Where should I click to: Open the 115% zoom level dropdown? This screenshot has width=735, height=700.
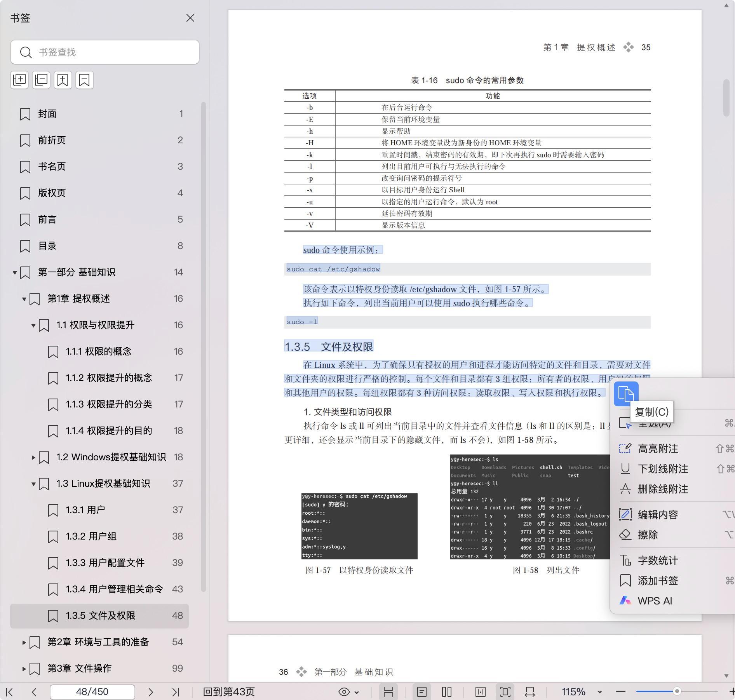click(599, 692)
